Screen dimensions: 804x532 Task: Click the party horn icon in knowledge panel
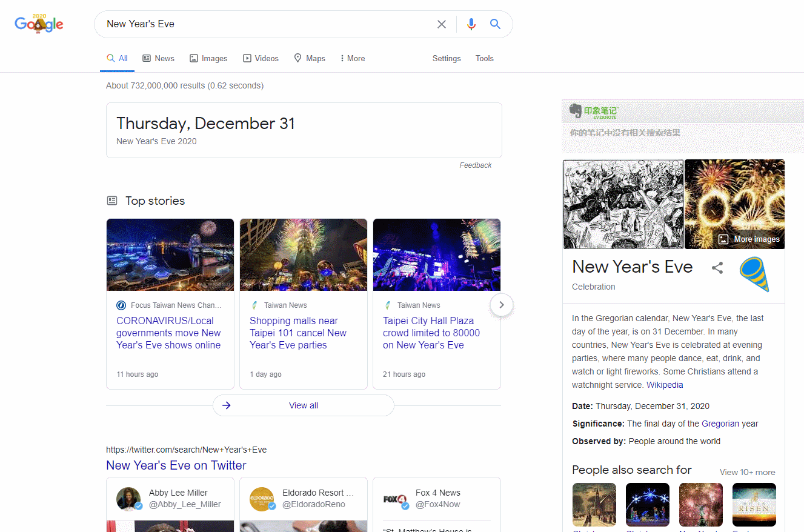pos(755,274)
